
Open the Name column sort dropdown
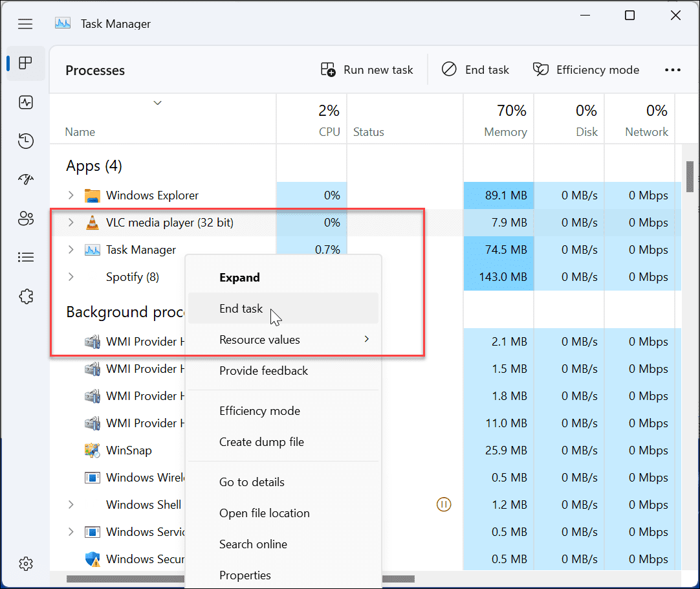[x=157, y=103]
